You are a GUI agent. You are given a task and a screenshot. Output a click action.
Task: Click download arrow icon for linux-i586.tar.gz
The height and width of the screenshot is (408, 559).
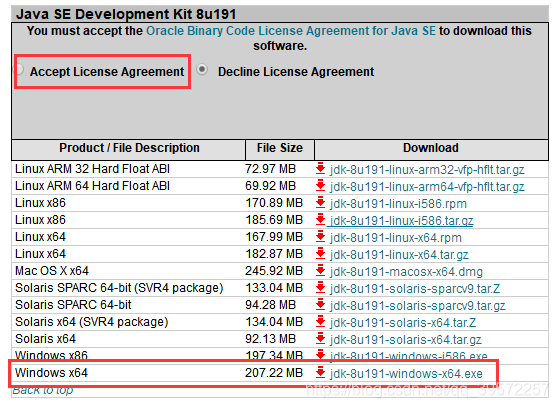click(x=320, y=220)
